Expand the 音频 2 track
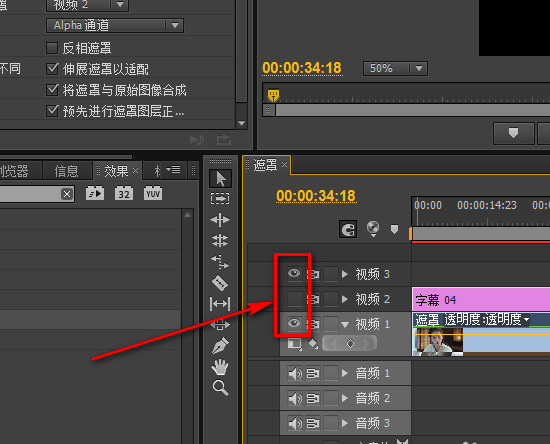Image resolution: width=550 pixels, height=444 pixels. pyautogui.click(x=345, y=398)
